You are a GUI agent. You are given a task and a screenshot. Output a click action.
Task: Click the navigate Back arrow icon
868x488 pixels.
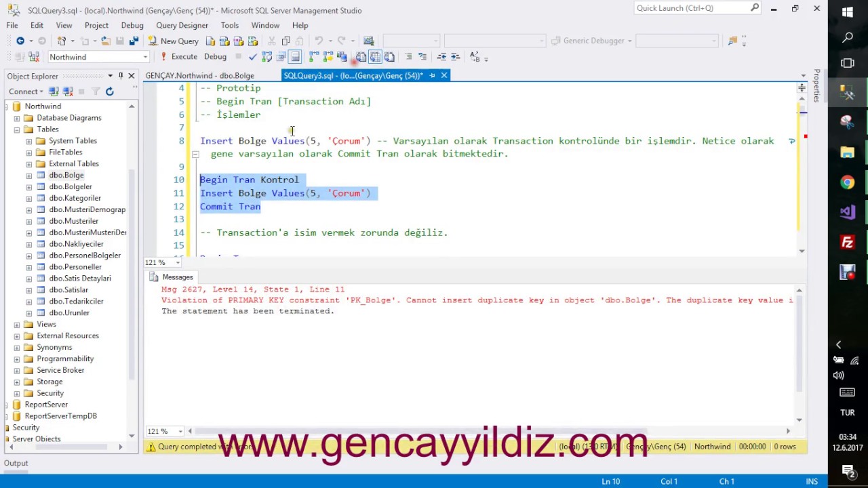pyautogui.click(x=20, y=41)
